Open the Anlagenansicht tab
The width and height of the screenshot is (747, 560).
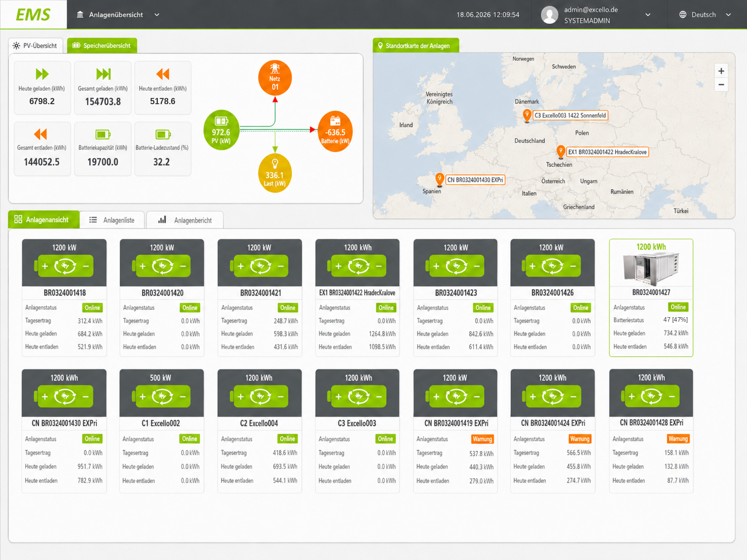pyautogui.click(x=44, y=219)
